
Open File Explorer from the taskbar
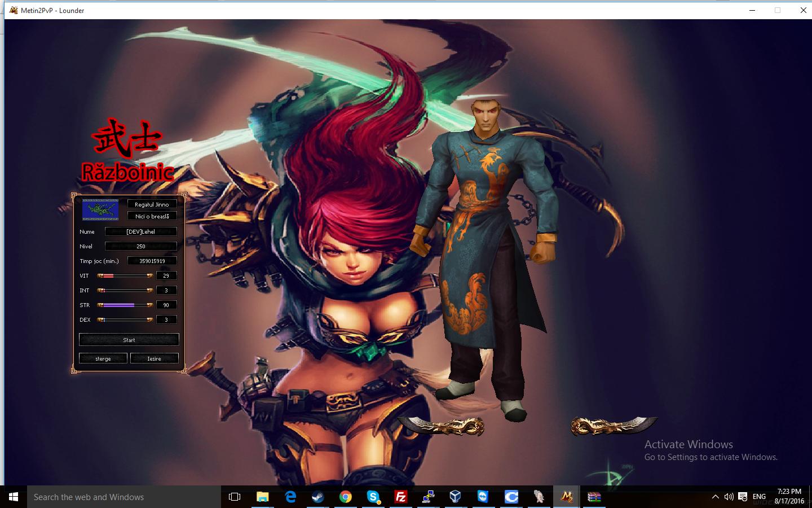point(263,497)
